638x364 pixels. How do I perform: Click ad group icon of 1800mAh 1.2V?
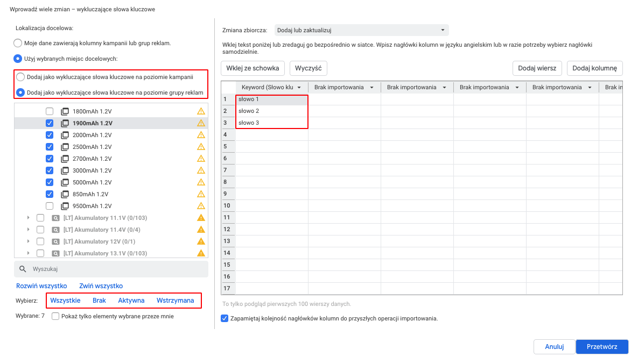click(65, 111)
